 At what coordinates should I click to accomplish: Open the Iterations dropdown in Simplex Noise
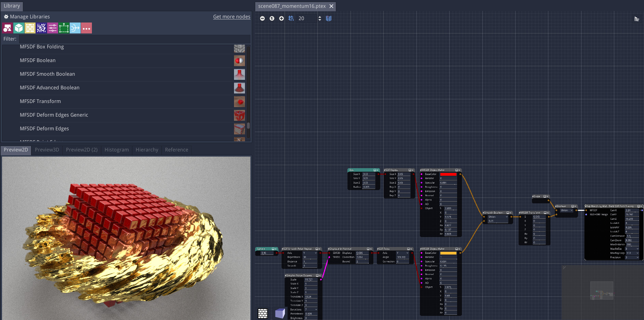click(x=311, y=309)
